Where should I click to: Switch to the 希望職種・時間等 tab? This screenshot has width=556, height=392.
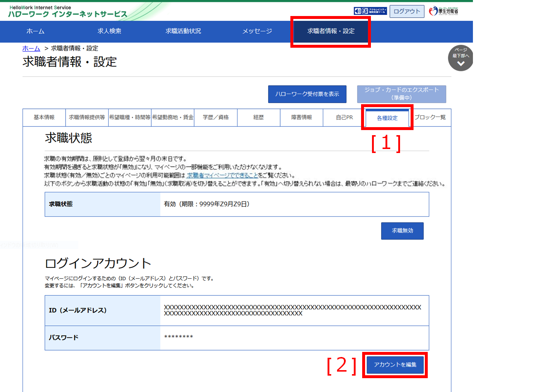pos(130,117)
